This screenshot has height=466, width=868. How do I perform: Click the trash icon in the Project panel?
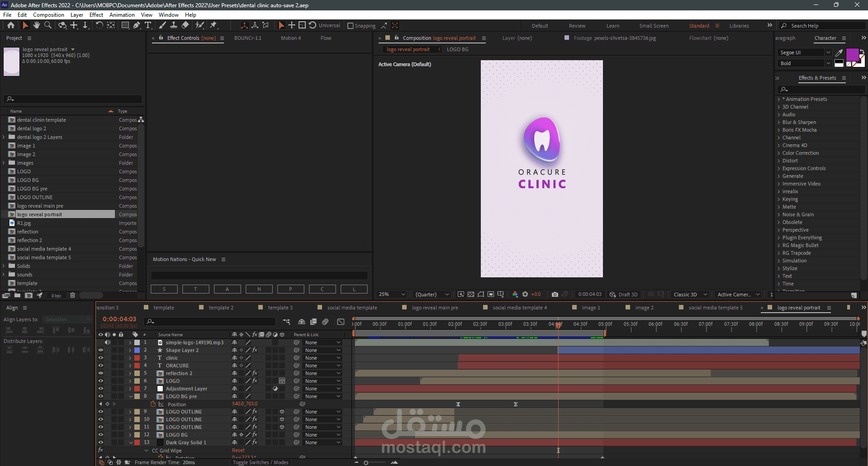[72, 295]
